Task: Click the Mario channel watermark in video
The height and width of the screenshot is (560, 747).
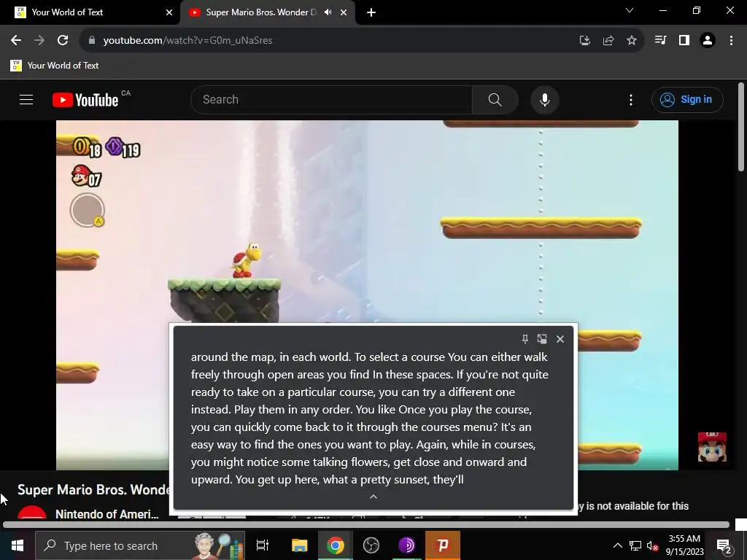Action: tap(712, 447)
